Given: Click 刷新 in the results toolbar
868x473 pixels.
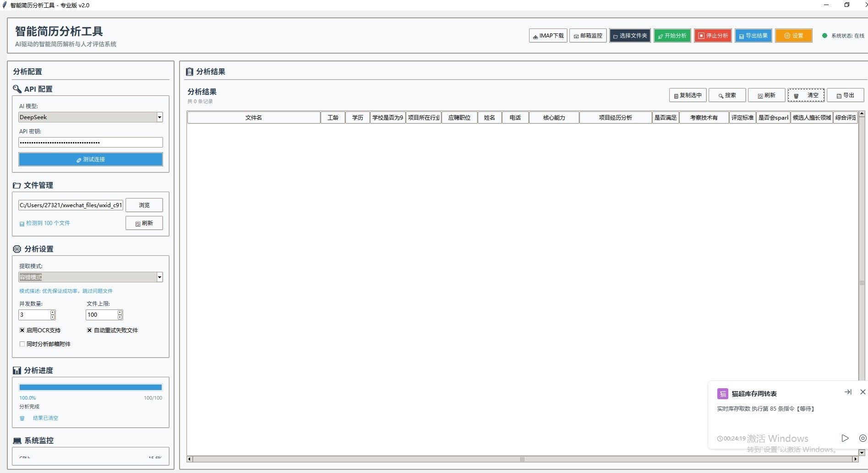Looking at the screenshot, I should 766,95.
